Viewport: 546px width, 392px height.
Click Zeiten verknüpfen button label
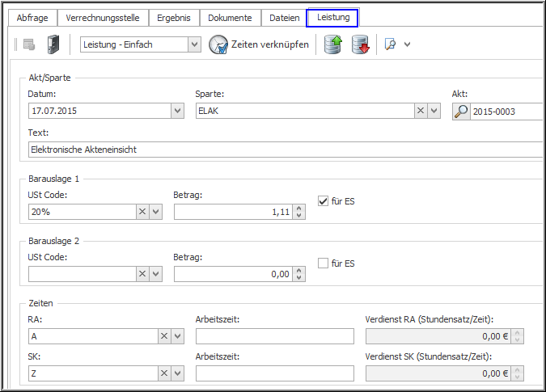(270, 44)
